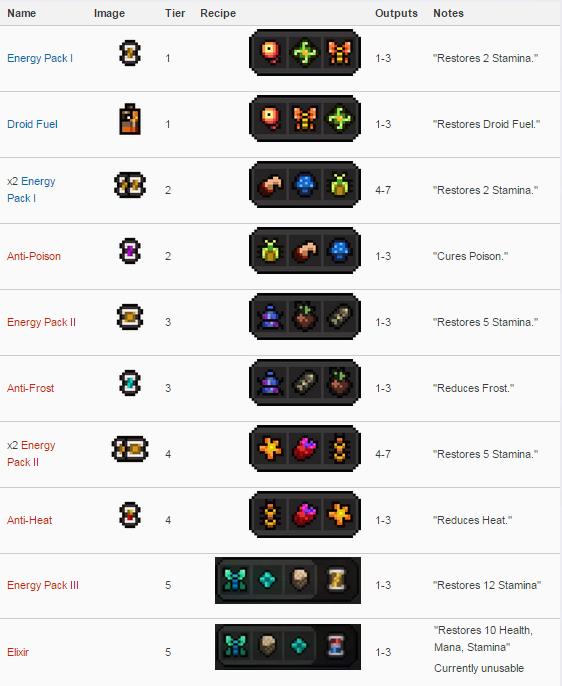Screen dimensions: 562x686
Task: Click the purple Anti-Poison item image
Action: [x=130, y=251]
